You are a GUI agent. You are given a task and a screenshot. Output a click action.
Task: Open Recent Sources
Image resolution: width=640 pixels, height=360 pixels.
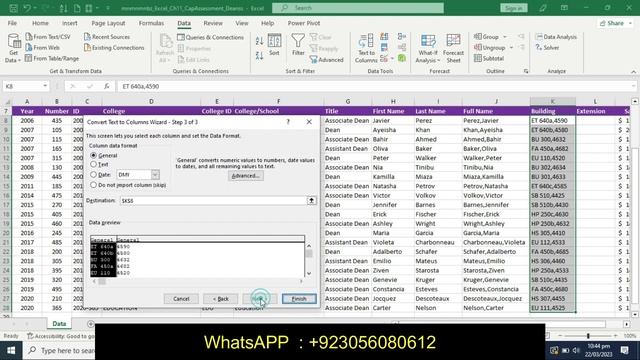pos(107,37)
